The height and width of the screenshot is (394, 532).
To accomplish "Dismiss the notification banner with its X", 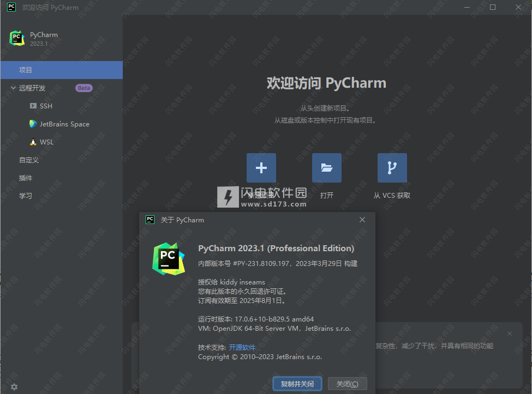I will coord(510,334).
